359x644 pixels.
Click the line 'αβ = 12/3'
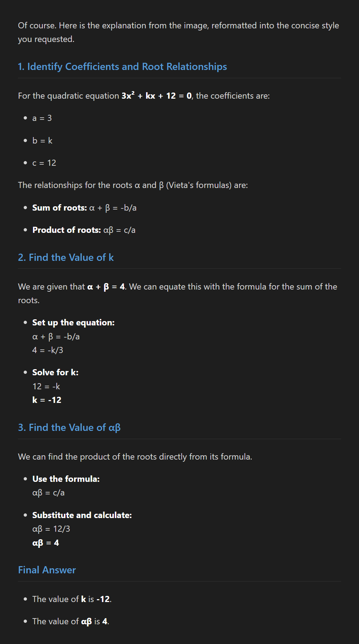coord(51,529)
